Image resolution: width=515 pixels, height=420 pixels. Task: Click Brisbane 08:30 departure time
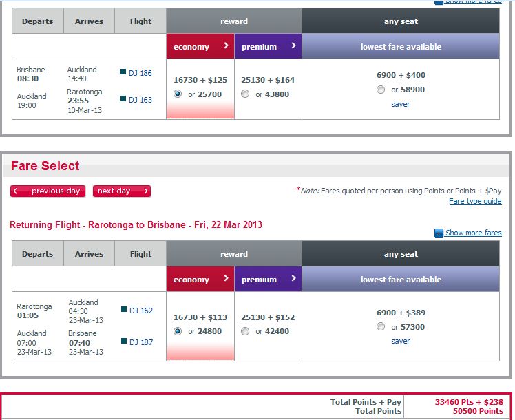click(x=28, y=78)
